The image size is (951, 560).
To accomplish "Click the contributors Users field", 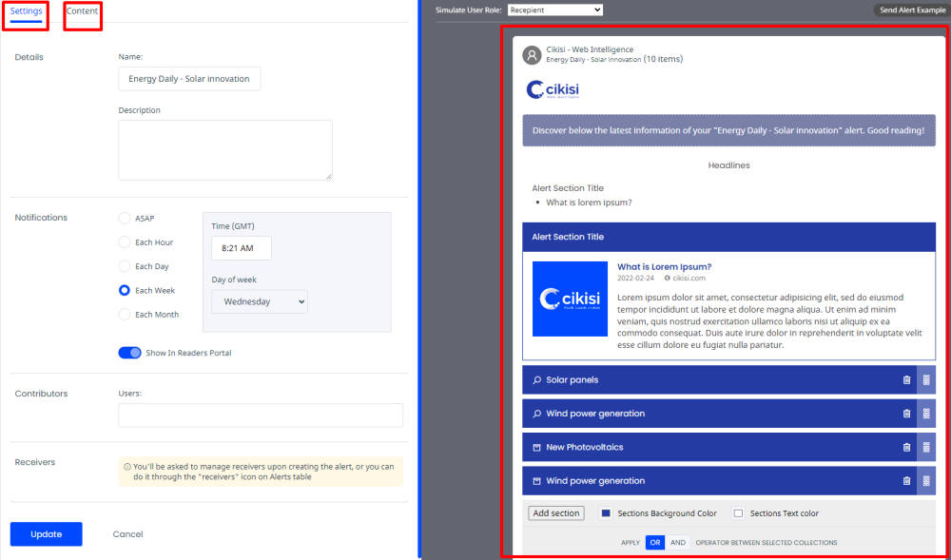I will (x=261, y=415).
